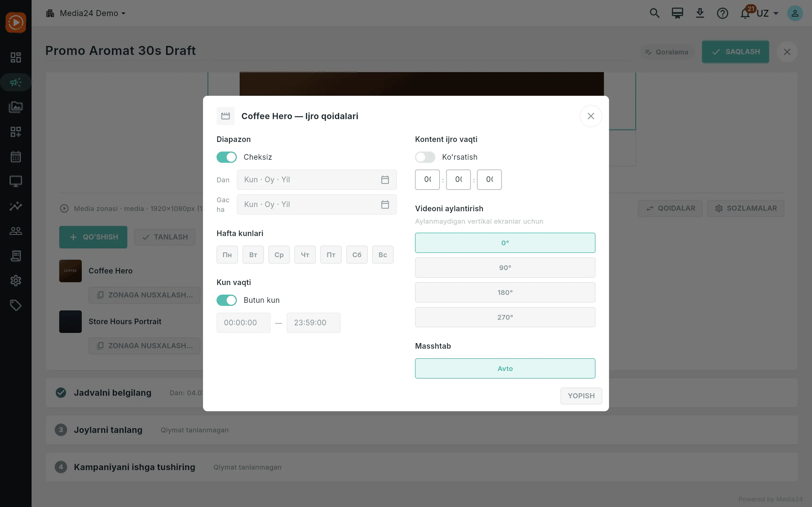Open the tags icon in sidebar
The image size is (812, 507).
tap(16, 305)
